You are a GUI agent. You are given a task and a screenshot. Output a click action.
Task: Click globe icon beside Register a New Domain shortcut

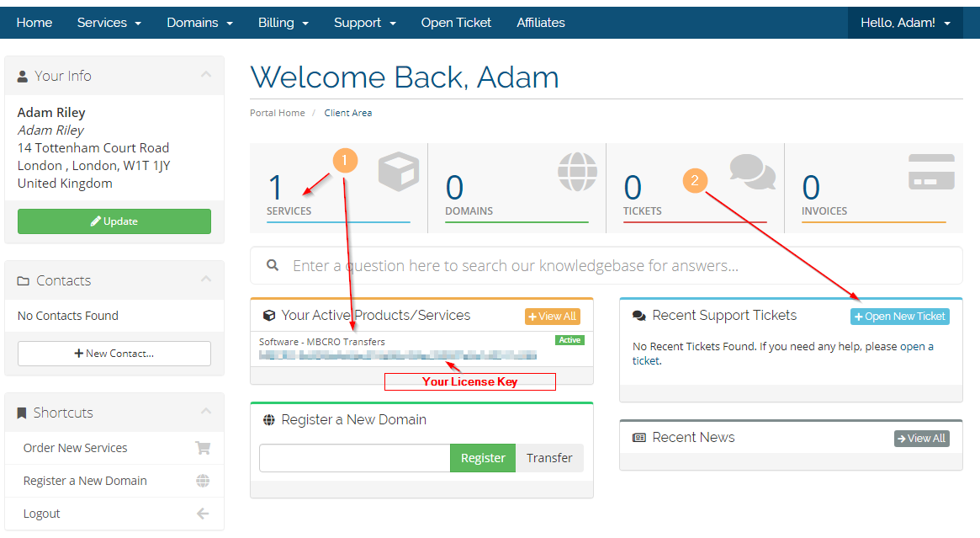click(203, 481)
